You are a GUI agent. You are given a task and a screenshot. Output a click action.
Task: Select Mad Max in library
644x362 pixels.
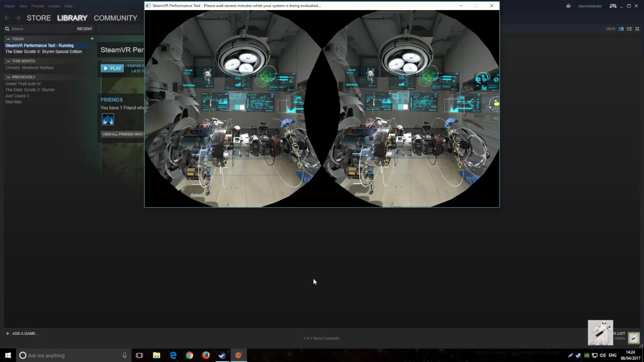point(14,102)
